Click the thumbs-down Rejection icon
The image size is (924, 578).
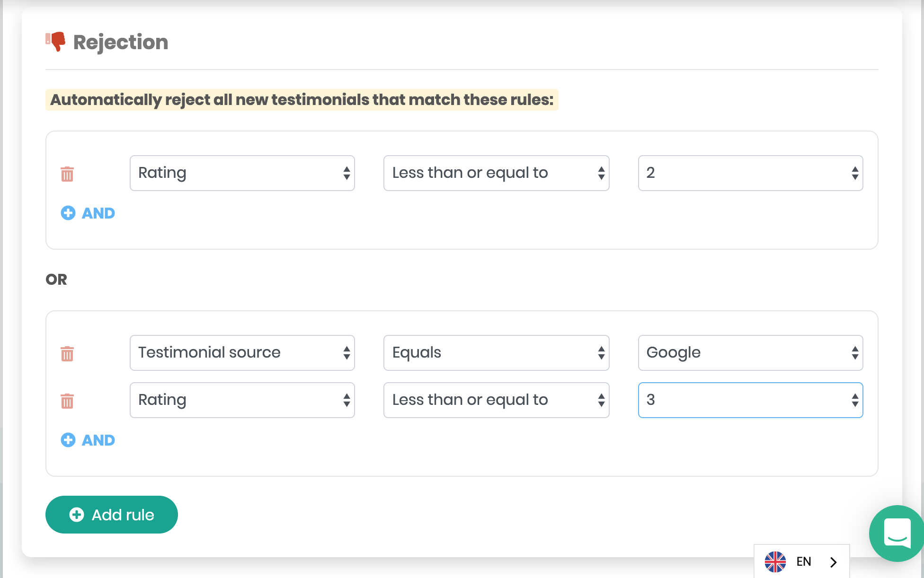pos(56,42)
